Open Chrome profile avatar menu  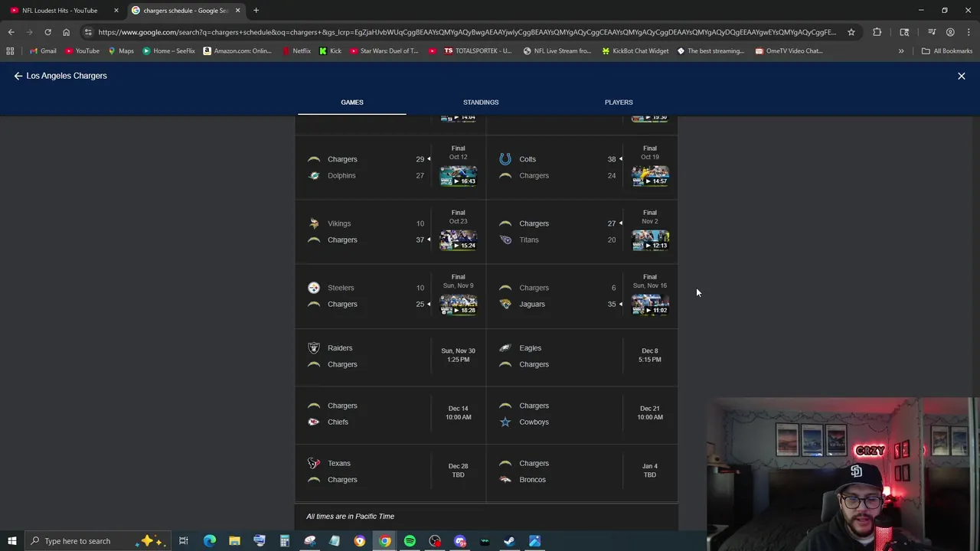click(950, 32)
